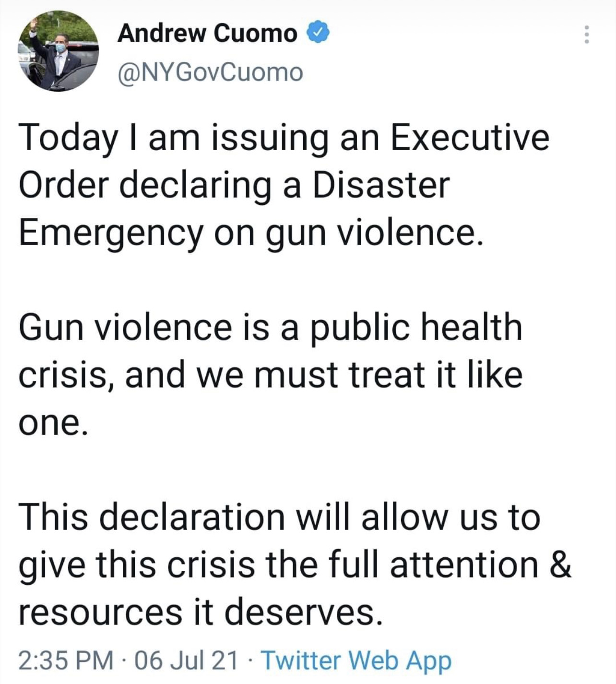Open Andrew Cuomo's round profile photo

tap(58, 51)
